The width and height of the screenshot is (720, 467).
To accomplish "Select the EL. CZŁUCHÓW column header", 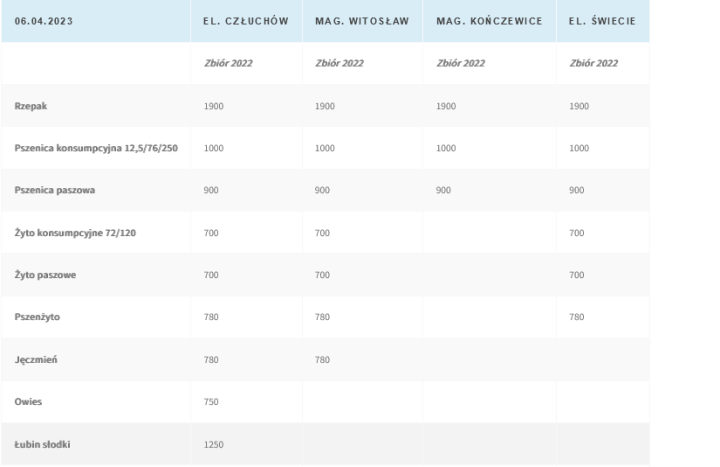I will tap(246, 21).
